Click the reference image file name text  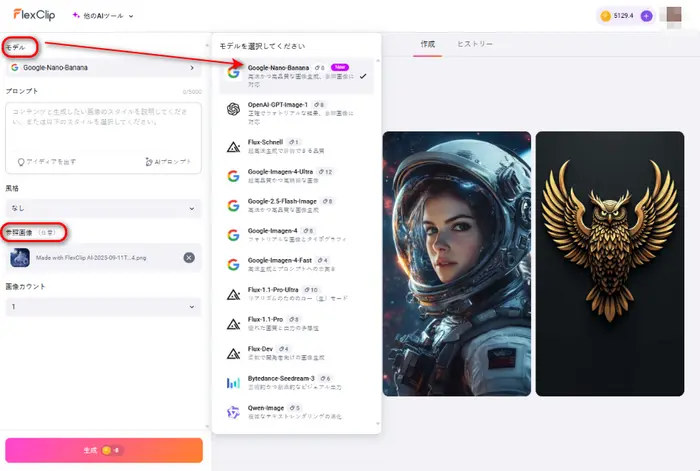[x=91, y=258]
